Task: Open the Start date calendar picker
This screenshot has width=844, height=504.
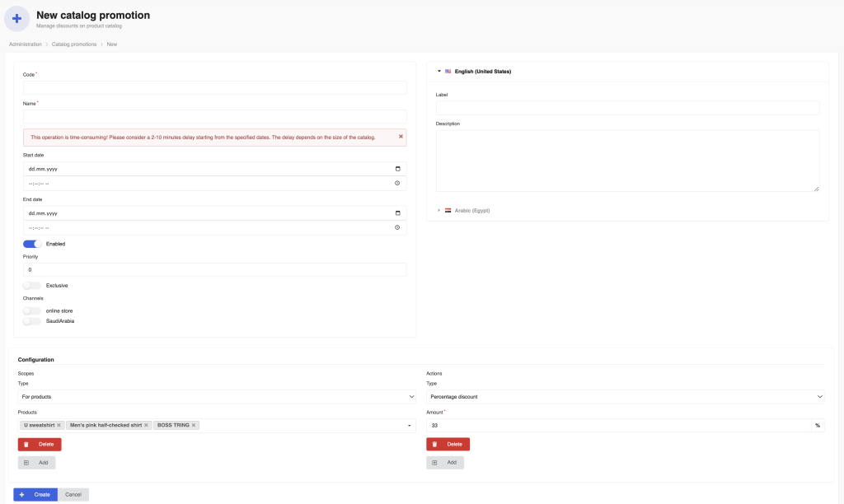Action: (x=398, y=169)
